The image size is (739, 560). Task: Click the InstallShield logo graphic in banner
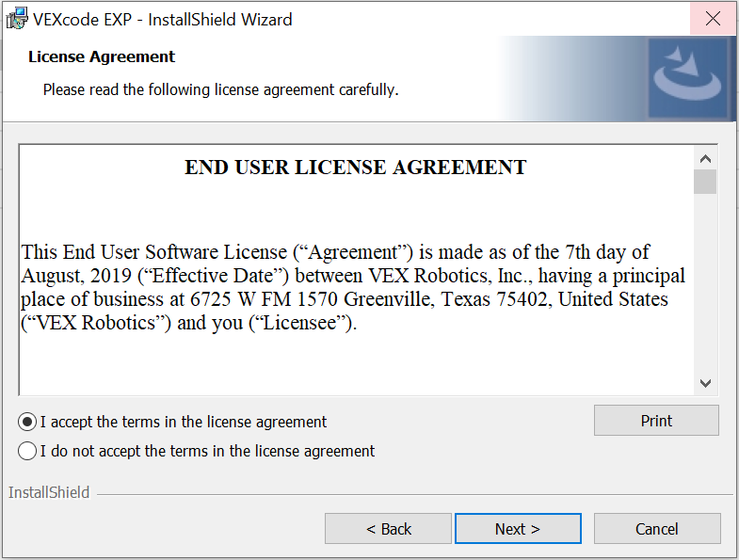click(687, 77)
